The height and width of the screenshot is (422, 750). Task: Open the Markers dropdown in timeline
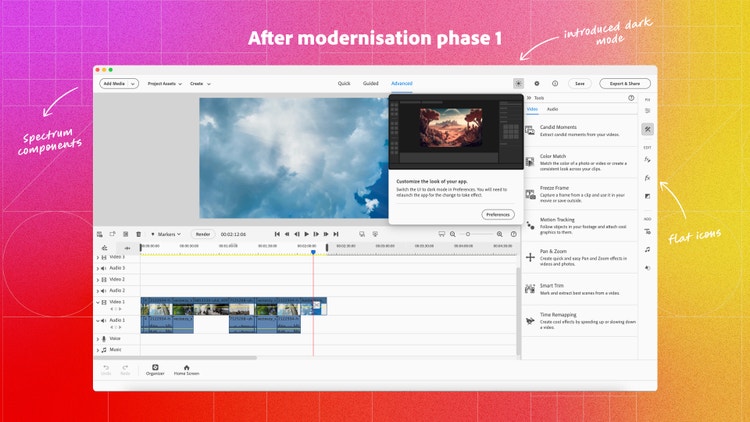click(166, 234)
